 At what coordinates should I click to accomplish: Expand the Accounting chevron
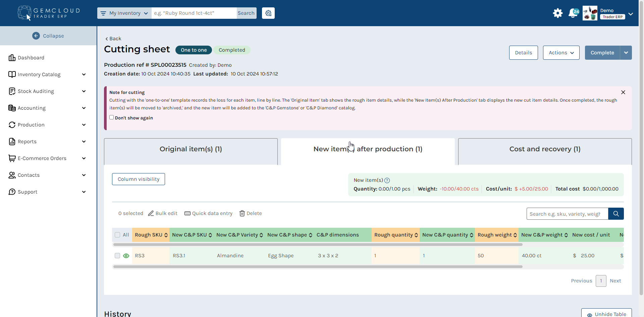point(84,108)
